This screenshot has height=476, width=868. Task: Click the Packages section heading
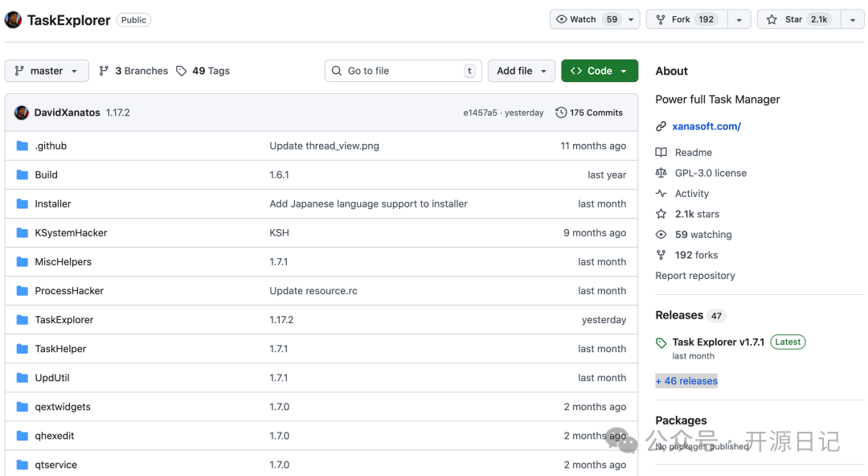point(681,420)
